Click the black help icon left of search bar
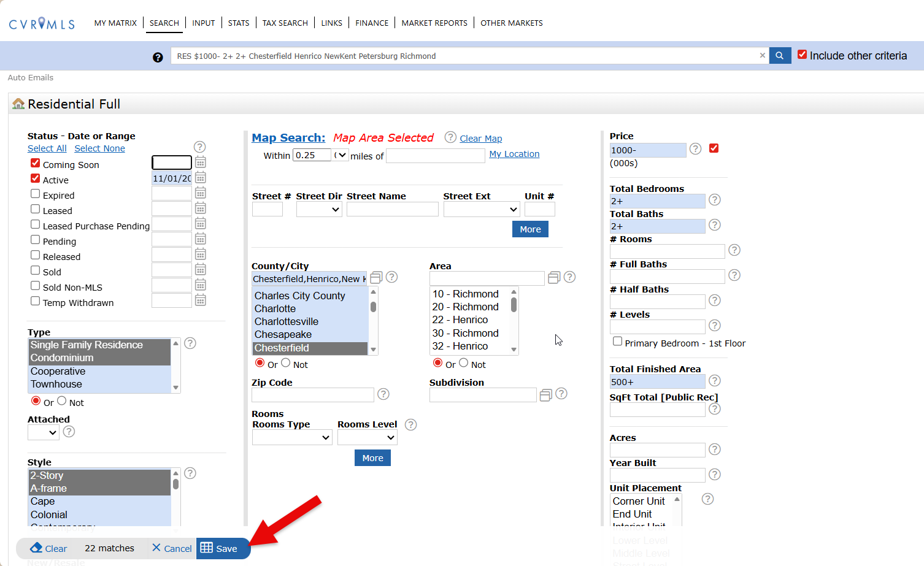Screen dimensions: 924x566 [x=158, y=57]
